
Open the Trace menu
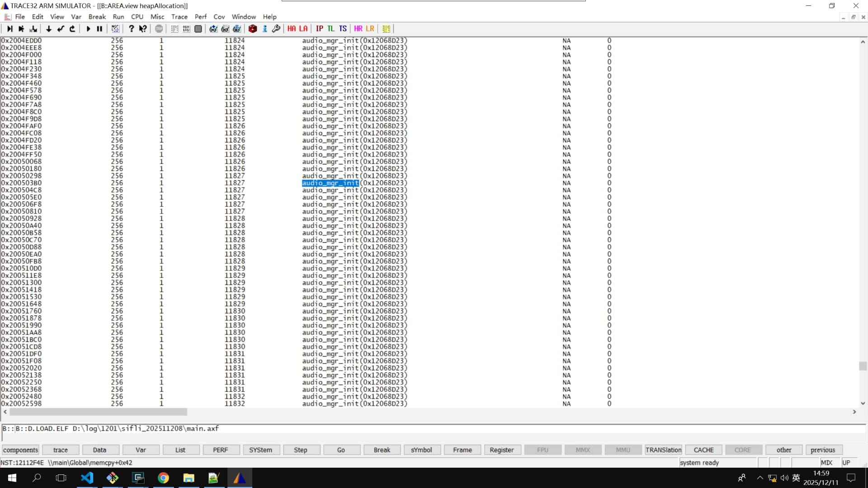[179, 17]
